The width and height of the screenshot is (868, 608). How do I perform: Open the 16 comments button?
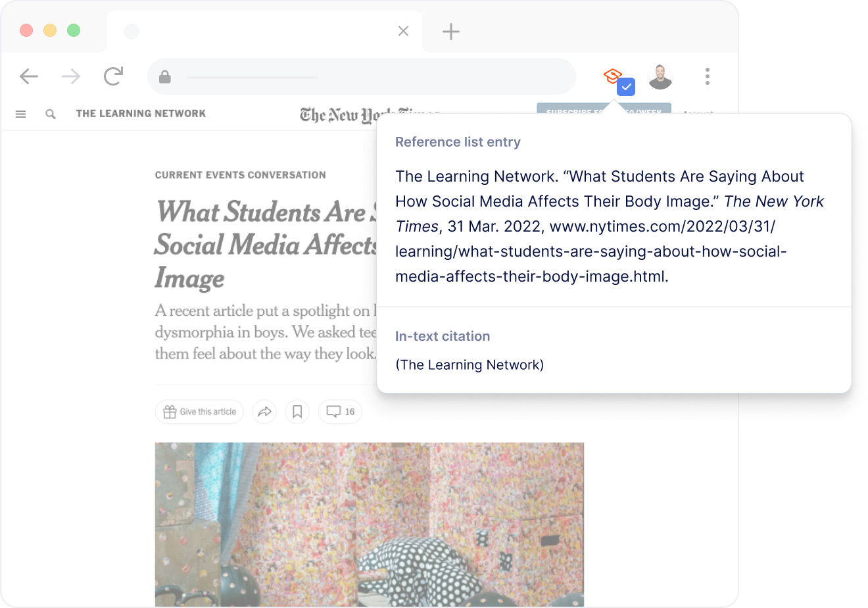[x=340, y=412]
